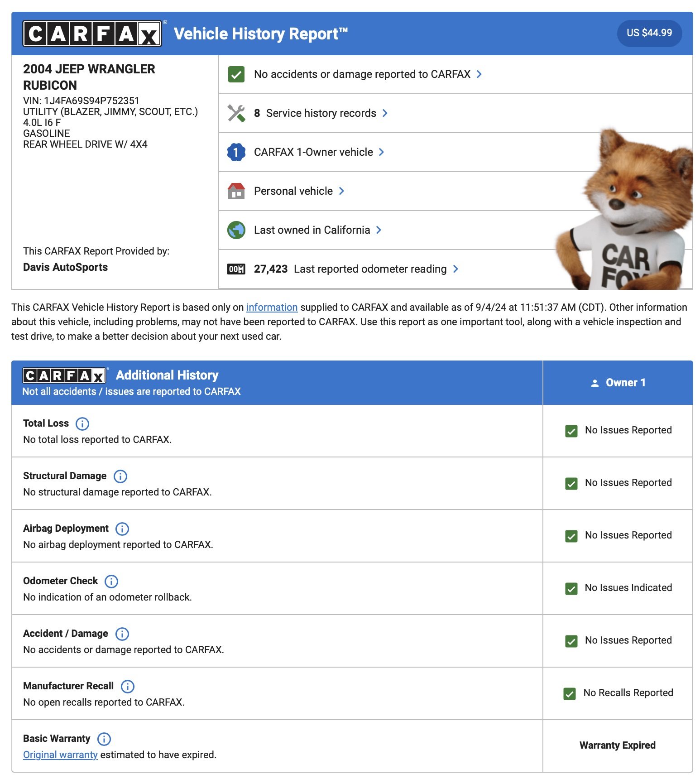The image size is (700, 779).
Task: Click the US $44.99 price button
Action: point(649,33)
